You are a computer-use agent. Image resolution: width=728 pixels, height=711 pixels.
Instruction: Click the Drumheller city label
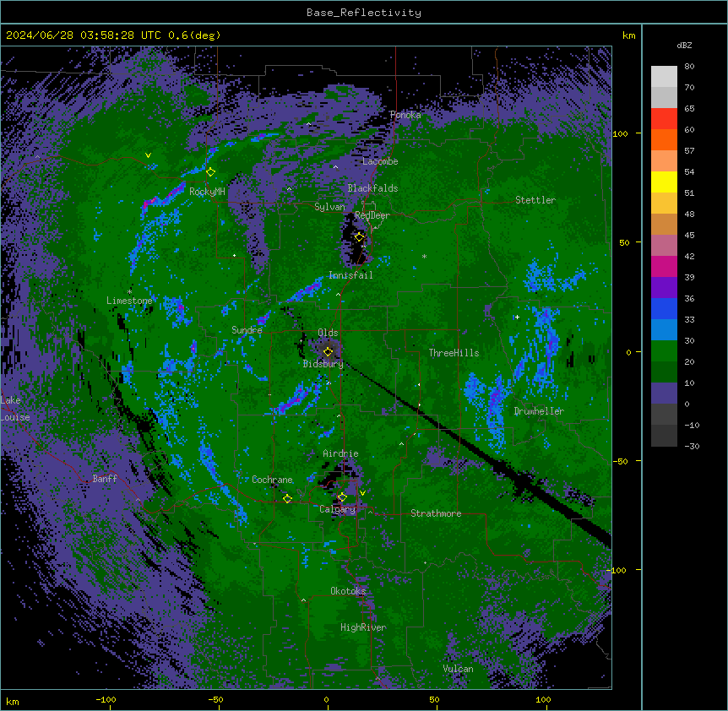pyautogui.click(x=539, y=410)
